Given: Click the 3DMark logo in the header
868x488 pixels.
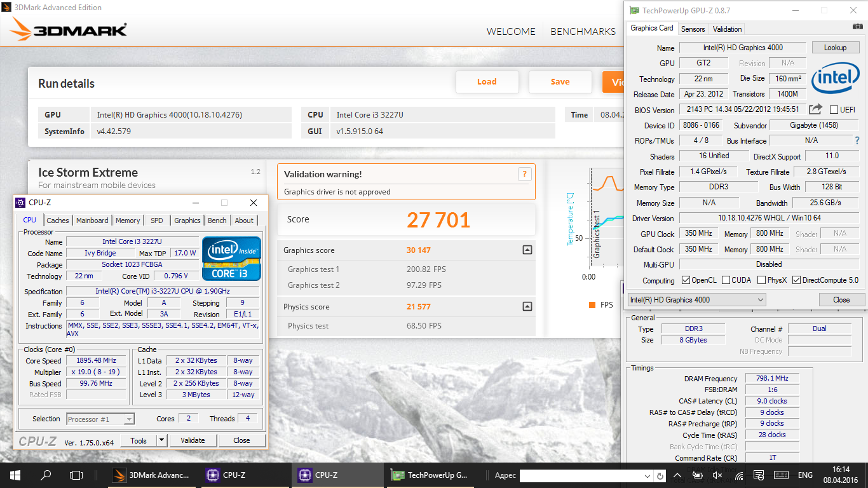Looking at the screenshot, I should [x=69, y=30].
